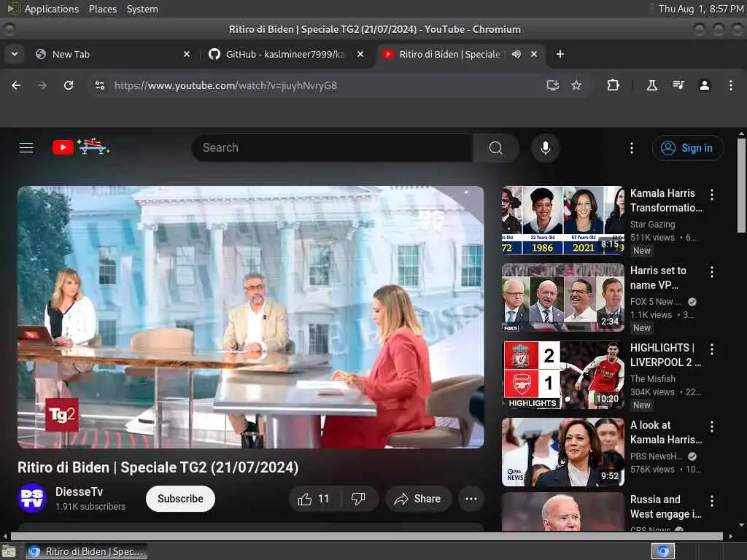Select the Ritiro di Biden YouTube tab

pos(449,54)
